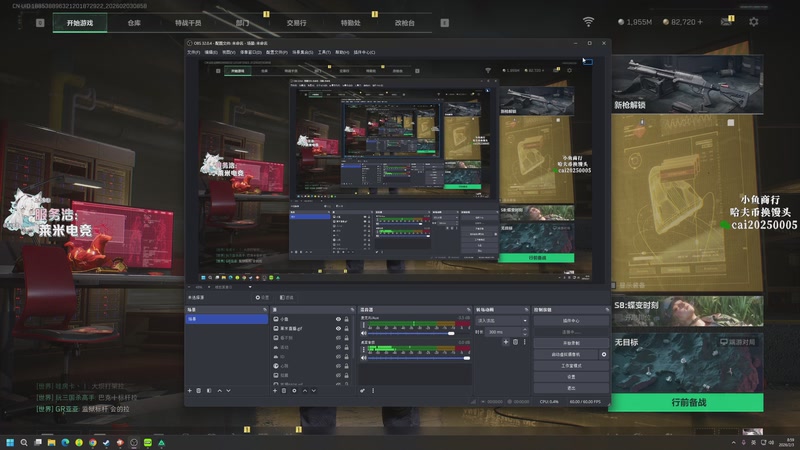Toggle visibility of the 莱米直播.gif source
The height and width of the screenshot is (450, 800).
(x=338, y=329)
